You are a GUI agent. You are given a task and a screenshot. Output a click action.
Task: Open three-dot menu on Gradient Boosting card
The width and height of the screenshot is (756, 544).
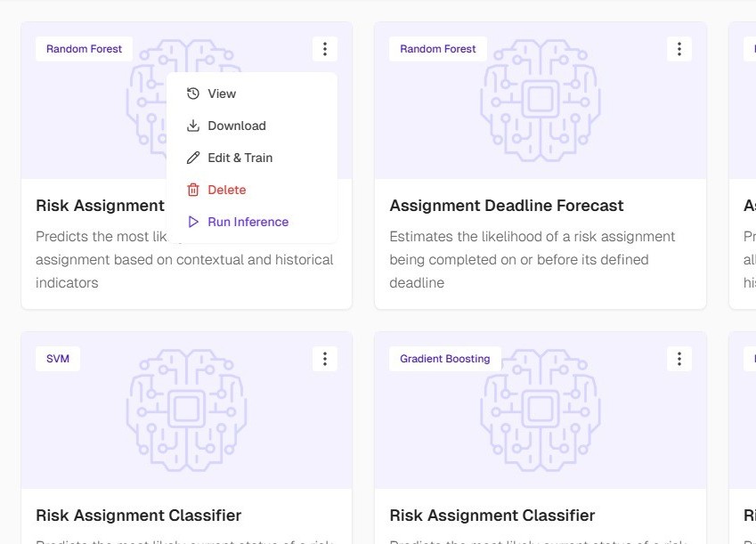[679, 359]
